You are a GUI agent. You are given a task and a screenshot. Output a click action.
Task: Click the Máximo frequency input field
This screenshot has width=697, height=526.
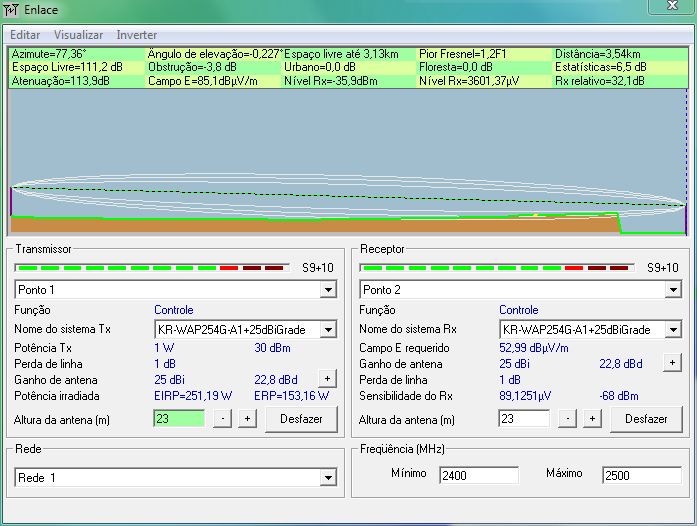click(641, 475)
